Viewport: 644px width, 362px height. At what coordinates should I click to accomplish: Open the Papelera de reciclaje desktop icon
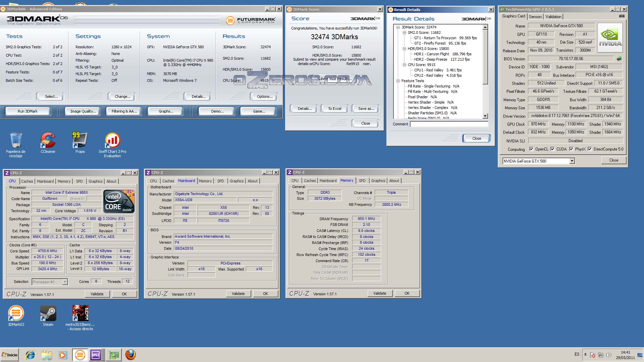[16, 145]
